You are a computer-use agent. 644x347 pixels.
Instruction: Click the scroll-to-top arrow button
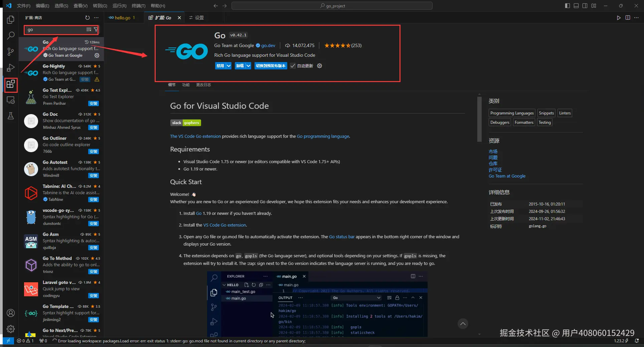pos(463,324)
